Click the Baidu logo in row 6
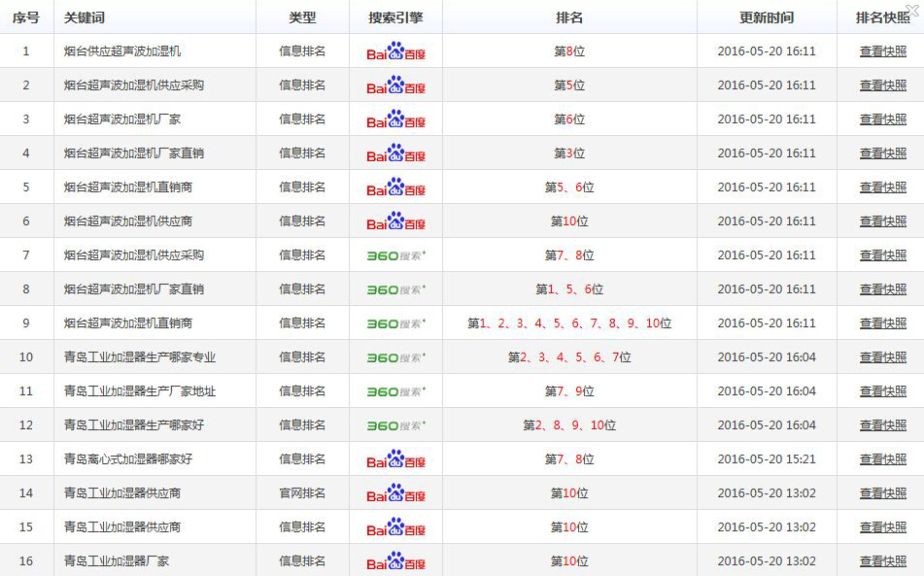 (395, 221)
